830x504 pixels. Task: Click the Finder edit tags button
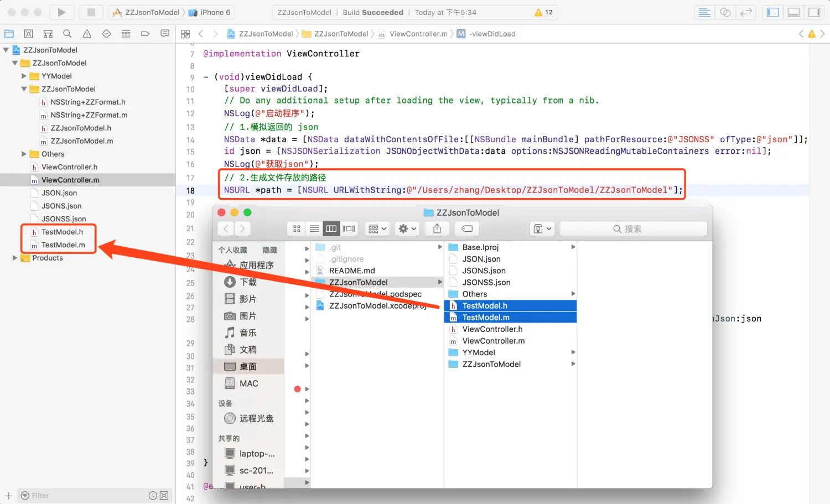point(467,228)
